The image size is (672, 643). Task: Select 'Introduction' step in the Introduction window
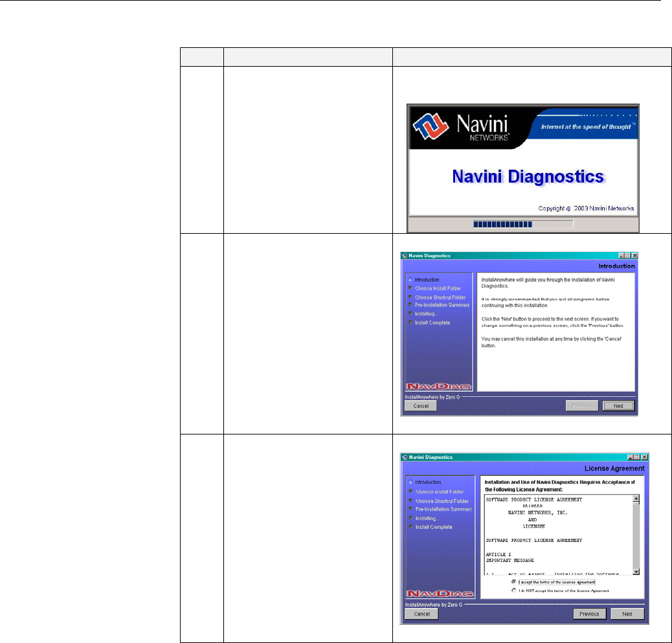tap(427, 280)
